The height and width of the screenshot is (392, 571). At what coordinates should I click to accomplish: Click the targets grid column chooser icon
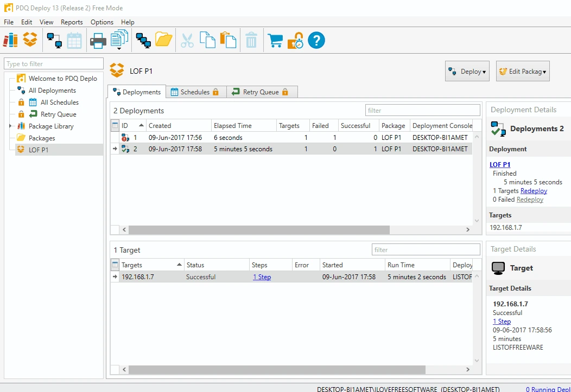click(x=115, y=265)
